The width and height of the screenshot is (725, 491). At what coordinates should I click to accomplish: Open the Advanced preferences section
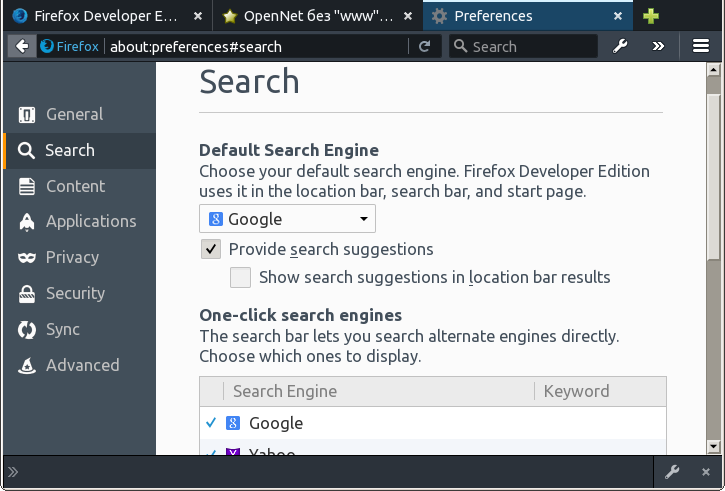82,365
